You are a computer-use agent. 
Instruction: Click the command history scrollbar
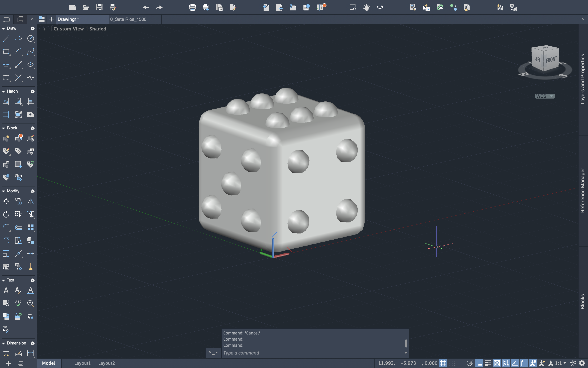tap(406, 343)
